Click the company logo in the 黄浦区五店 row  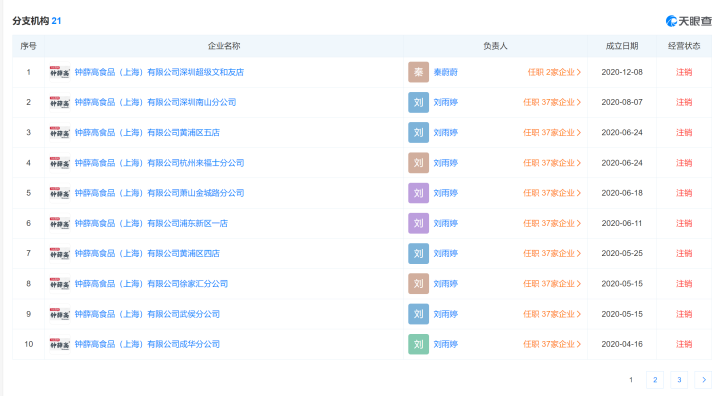[x=60, y=133]
